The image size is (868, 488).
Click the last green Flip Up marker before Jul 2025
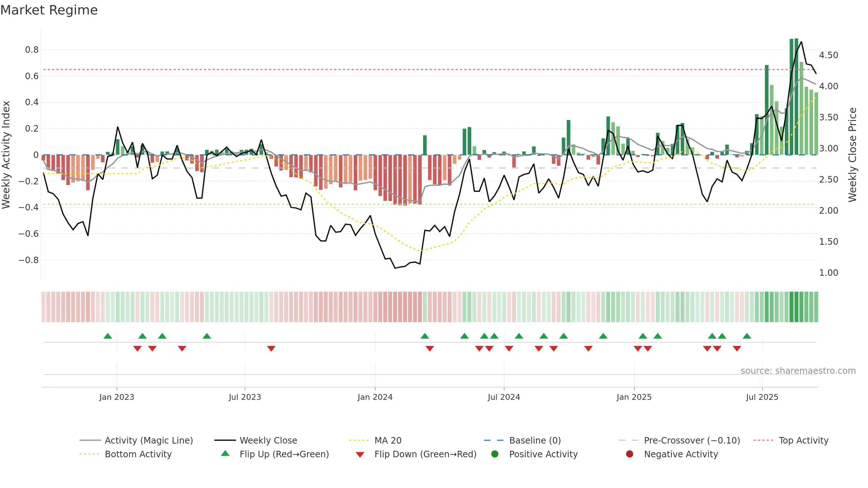tap(747, 336)
